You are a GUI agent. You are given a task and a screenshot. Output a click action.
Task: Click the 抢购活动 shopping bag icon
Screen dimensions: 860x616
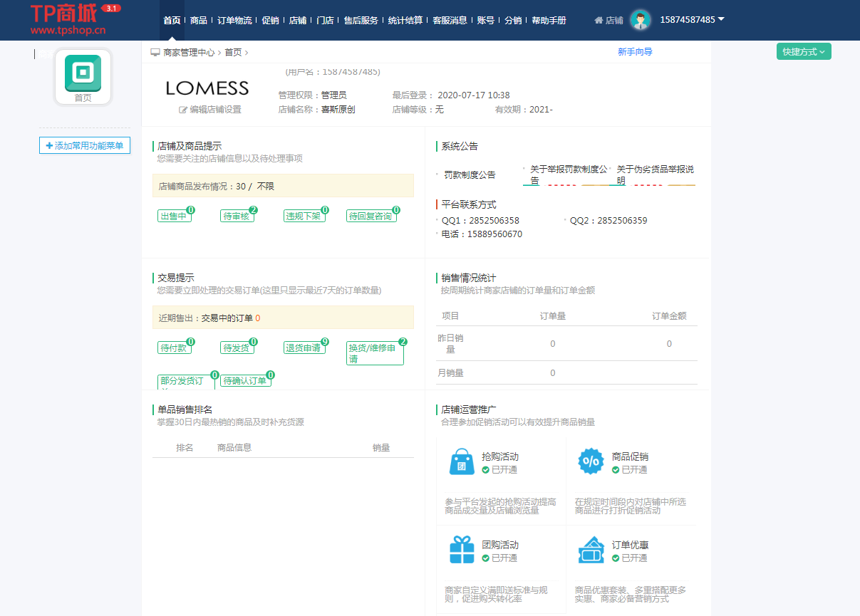[462, 461]
